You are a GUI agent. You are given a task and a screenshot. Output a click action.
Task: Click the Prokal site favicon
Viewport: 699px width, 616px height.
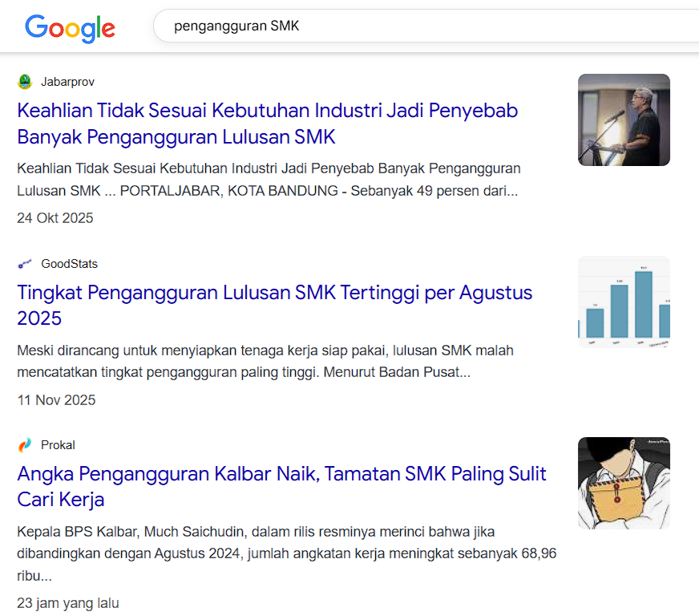(25, 444)
